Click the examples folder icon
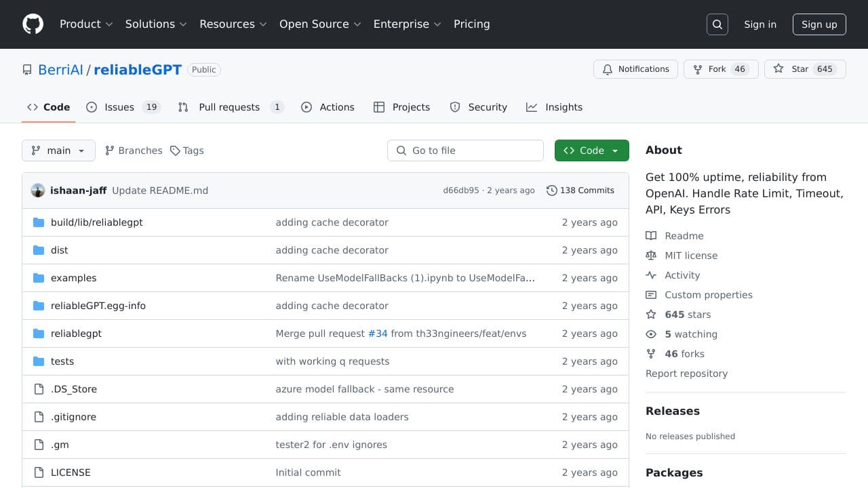The width and height of the screenshot is (868, 488). click(39, 278)
